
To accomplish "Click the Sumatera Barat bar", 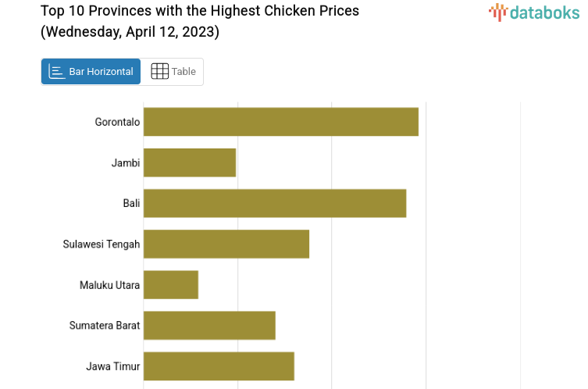I will (209, 325).
